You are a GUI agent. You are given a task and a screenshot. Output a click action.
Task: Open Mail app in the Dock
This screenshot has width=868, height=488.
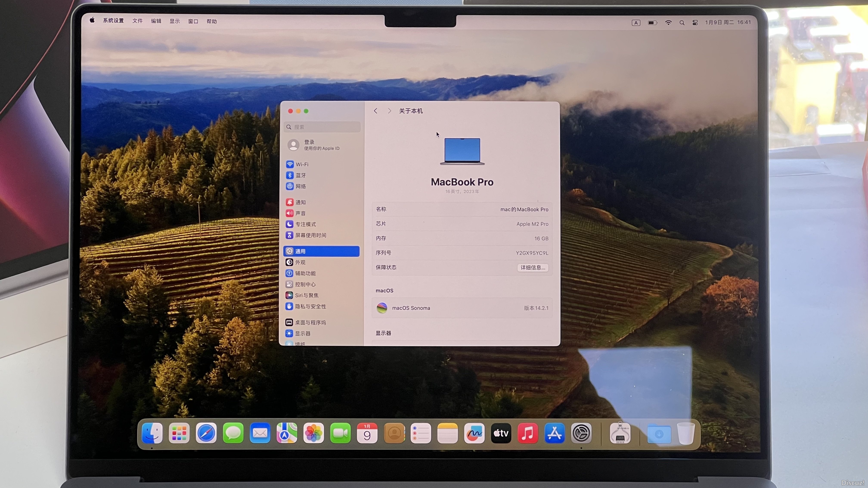point(260,433)
